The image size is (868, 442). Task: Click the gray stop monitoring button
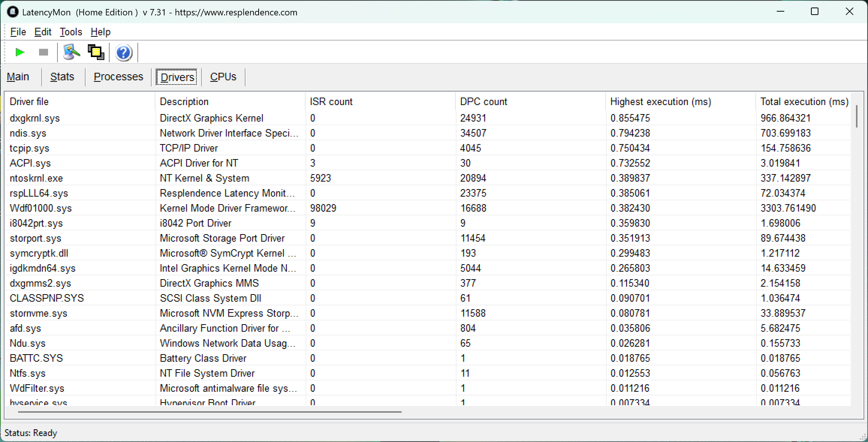pyautogui.click(x=44, y=52)
